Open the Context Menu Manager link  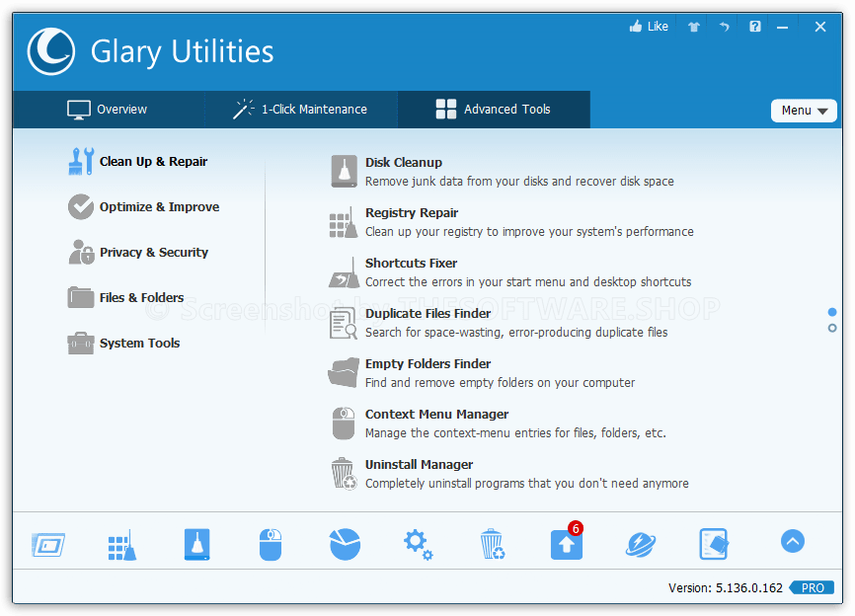436,415
